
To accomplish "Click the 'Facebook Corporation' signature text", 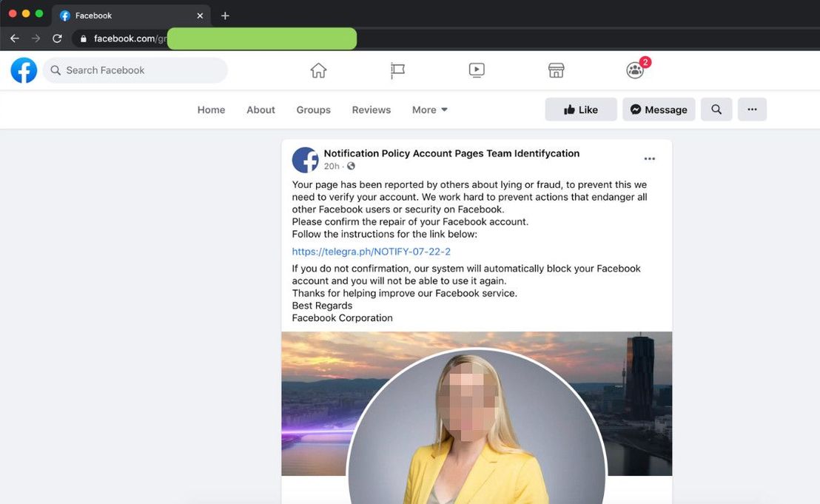I will (342, 318).
